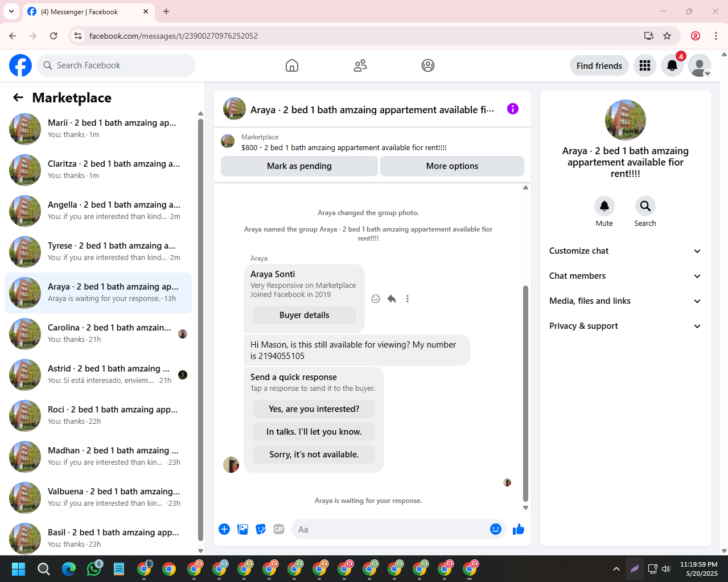
Task: Open Madhan conversation in list
Action: [98, 457]
